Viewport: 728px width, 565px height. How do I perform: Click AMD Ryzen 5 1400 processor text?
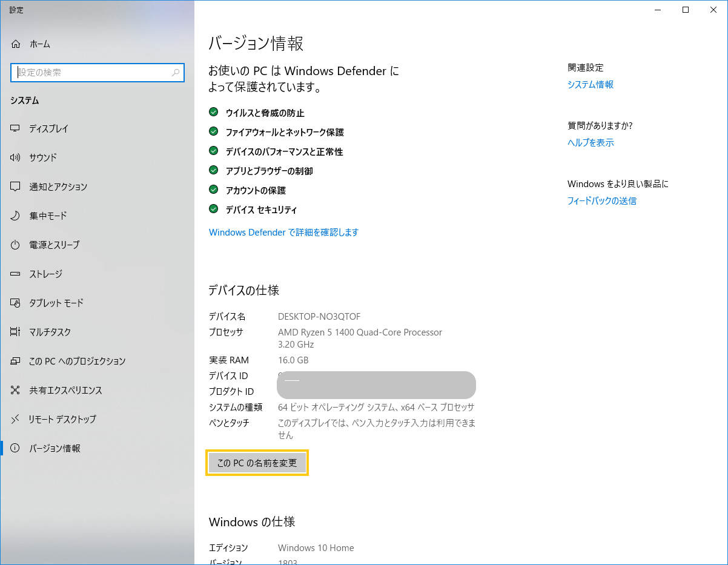(360, 339)
